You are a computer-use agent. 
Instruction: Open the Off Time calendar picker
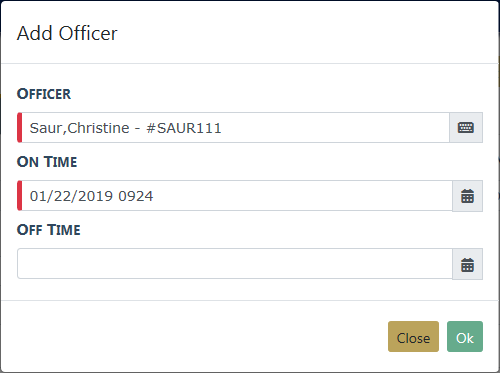[467, 264]
